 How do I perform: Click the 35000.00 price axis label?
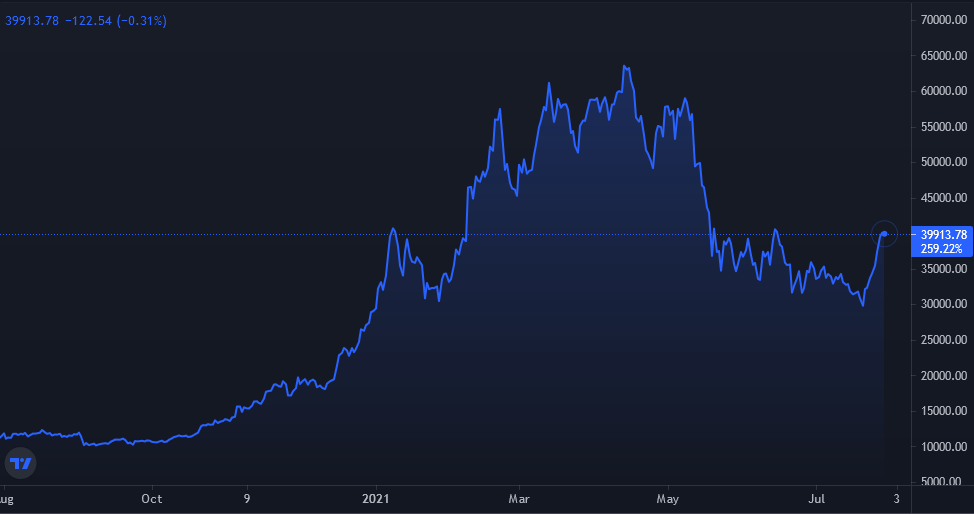click(944, 268)
